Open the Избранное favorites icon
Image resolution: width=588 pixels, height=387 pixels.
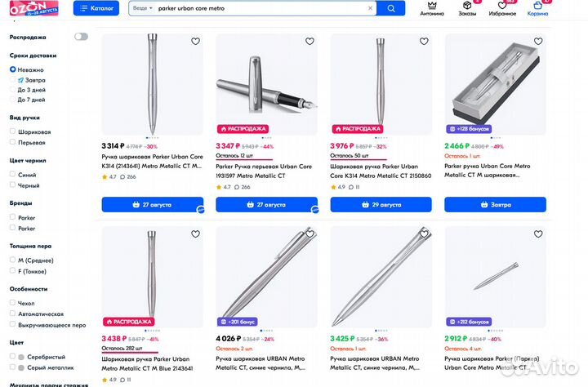click(502, 8)
